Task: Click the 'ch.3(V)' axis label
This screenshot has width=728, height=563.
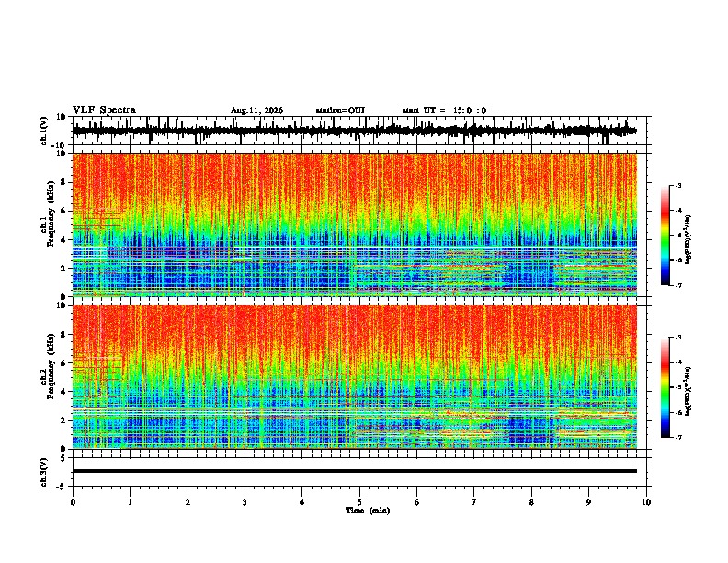Action: [44, 472]
